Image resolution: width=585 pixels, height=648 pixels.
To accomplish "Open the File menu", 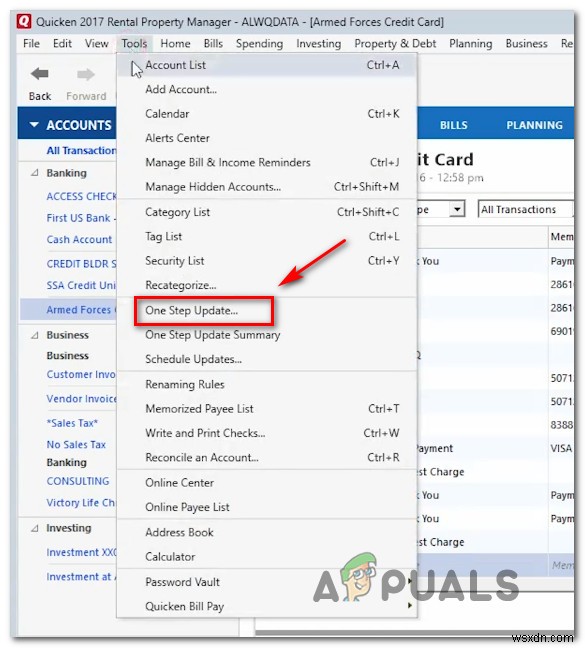I will 31,43.
